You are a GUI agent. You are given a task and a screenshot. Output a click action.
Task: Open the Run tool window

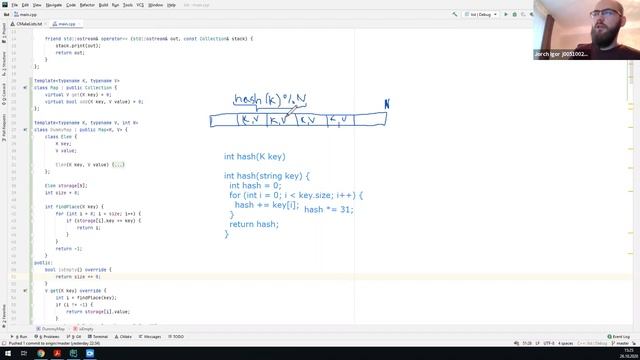coord(19,337)
